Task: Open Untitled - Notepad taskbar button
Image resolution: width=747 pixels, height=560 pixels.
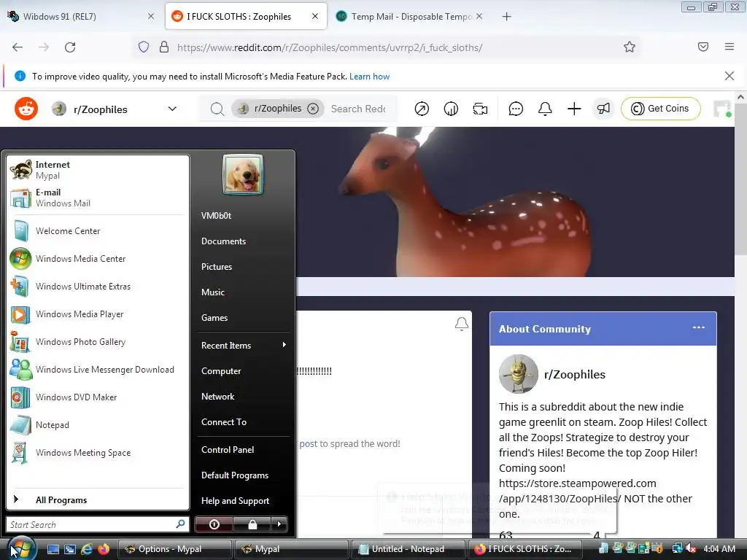Action: click(x=408, y=549)
